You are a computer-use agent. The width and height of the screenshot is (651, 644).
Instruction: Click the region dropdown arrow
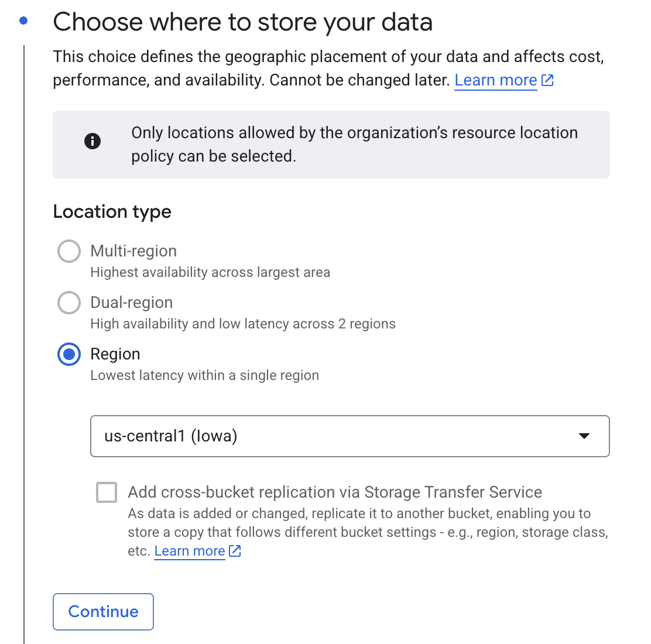[x=584, y=436]
